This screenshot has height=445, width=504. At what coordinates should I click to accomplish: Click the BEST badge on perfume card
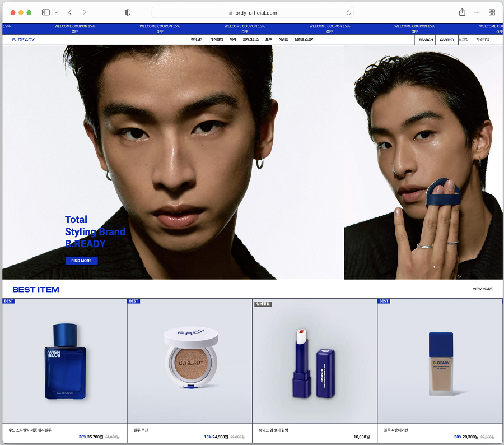(8, 301)
